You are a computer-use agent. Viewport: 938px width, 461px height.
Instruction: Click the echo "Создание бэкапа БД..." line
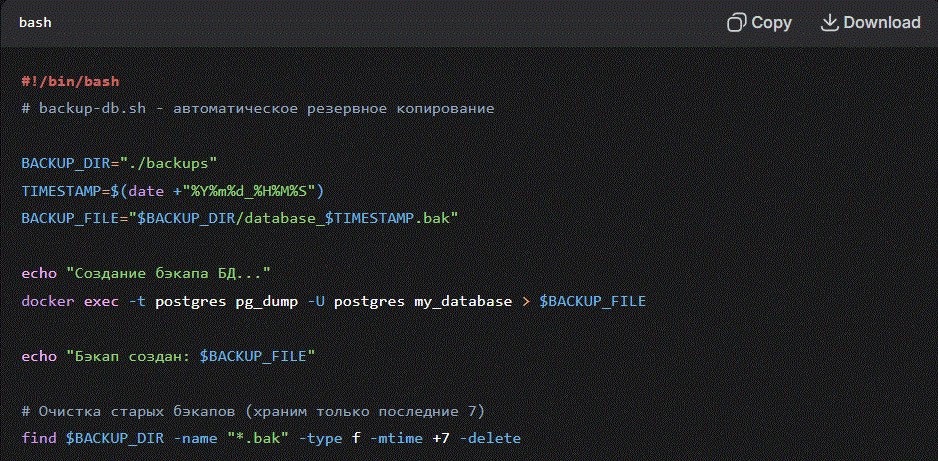[x=147, y=273]
